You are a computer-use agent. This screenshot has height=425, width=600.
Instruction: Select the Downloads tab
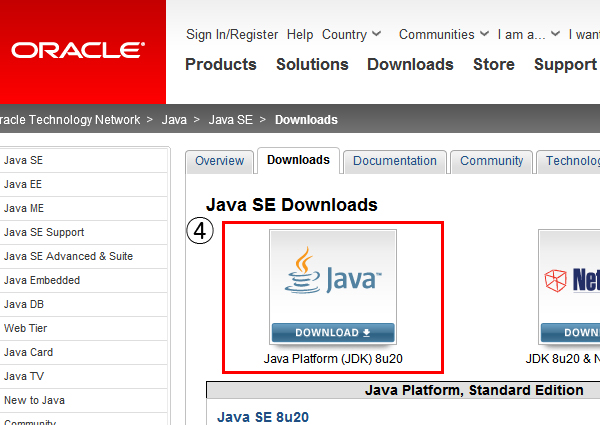coord(298,160)
